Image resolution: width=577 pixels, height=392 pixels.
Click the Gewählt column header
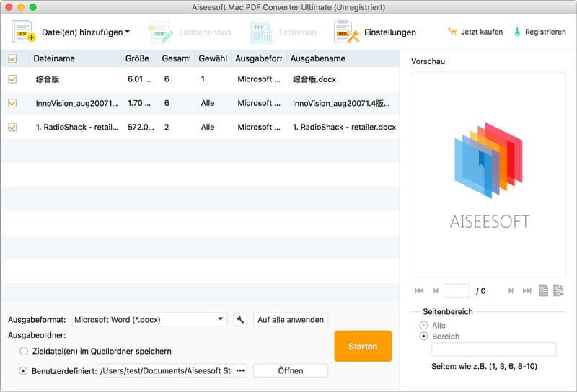(213, 59)
